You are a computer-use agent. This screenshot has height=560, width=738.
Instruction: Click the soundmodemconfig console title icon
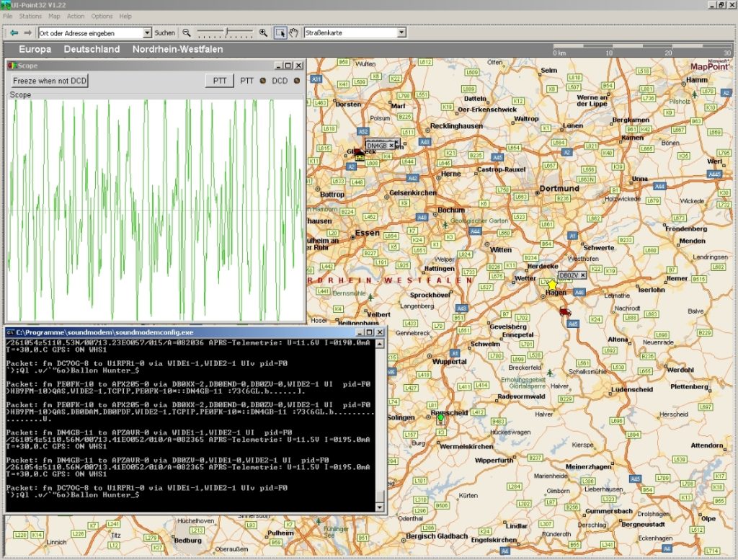[10, 332]
